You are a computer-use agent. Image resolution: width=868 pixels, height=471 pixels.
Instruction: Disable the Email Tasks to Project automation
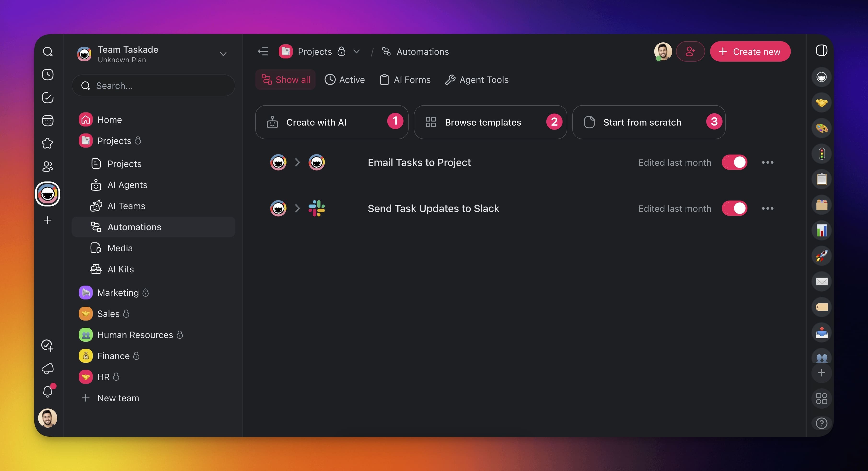click(734, 162)
